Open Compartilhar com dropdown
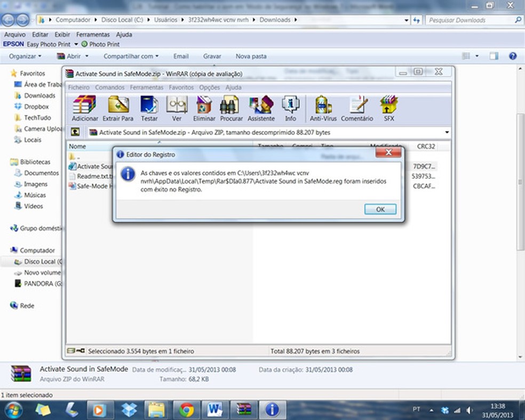 [x=131, y=56]
